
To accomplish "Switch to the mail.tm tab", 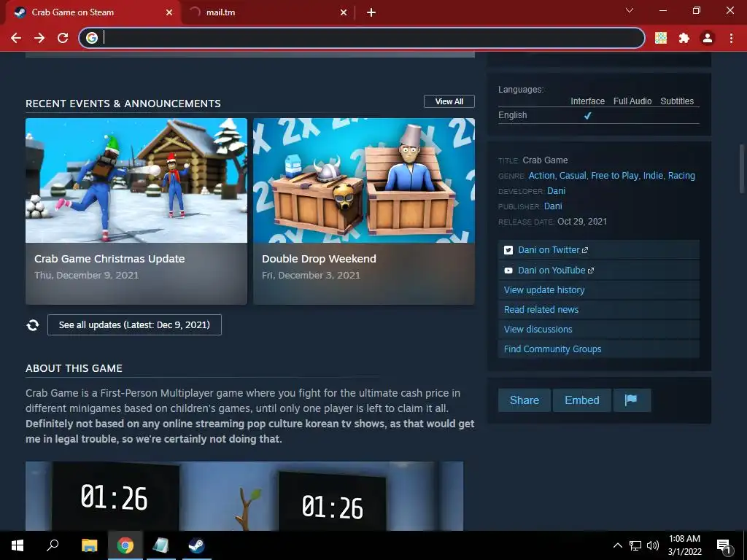I will tap(268, 12).
